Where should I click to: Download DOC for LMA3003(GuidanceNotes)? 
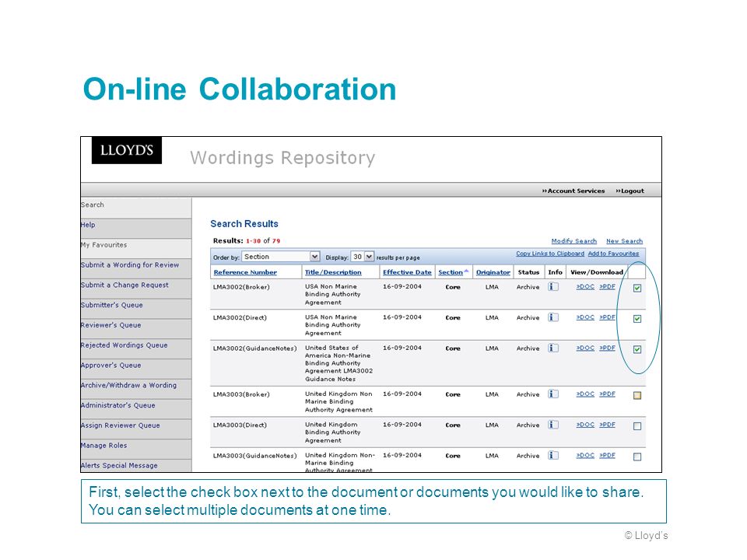(x=585, y=455)
